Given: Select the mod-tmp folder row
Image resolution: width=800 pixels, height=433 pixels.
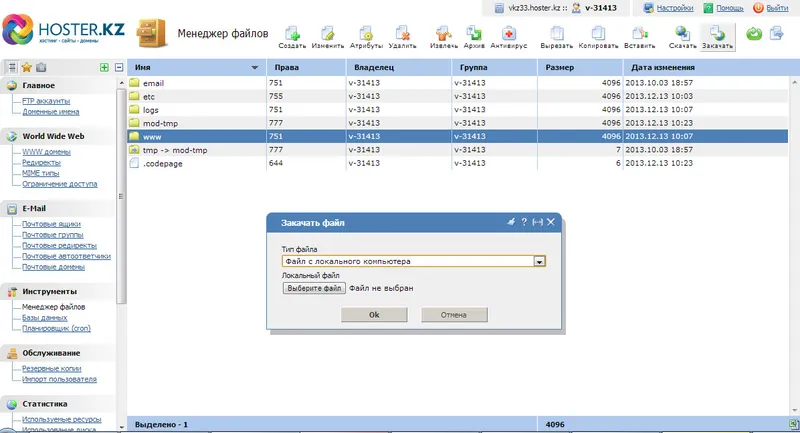Looking at the screenshot, I should 459,123.
